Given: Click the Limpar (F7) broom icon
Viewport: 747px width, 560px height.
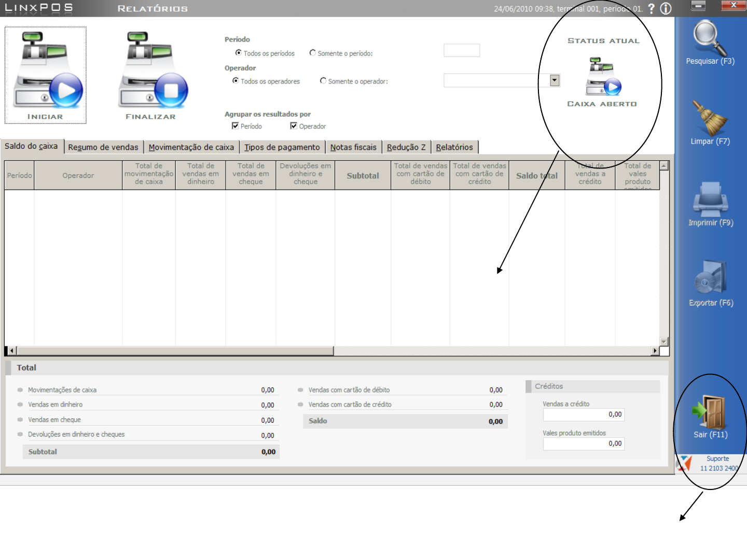Looking at the screenshot, I should [x=710, y=118].
